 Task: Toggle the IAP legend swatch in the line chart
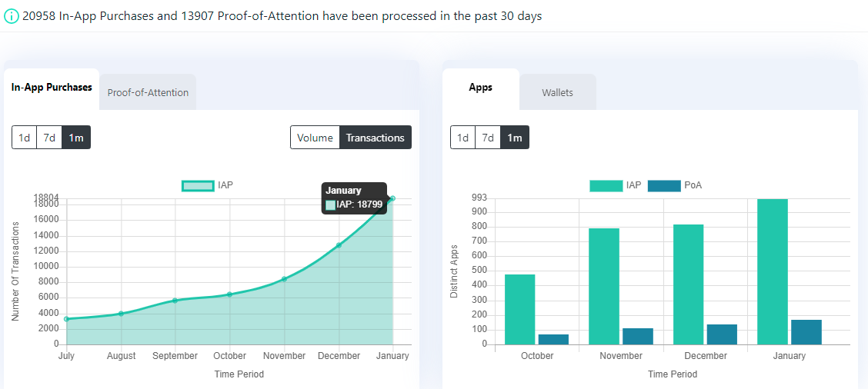(199, 186)
